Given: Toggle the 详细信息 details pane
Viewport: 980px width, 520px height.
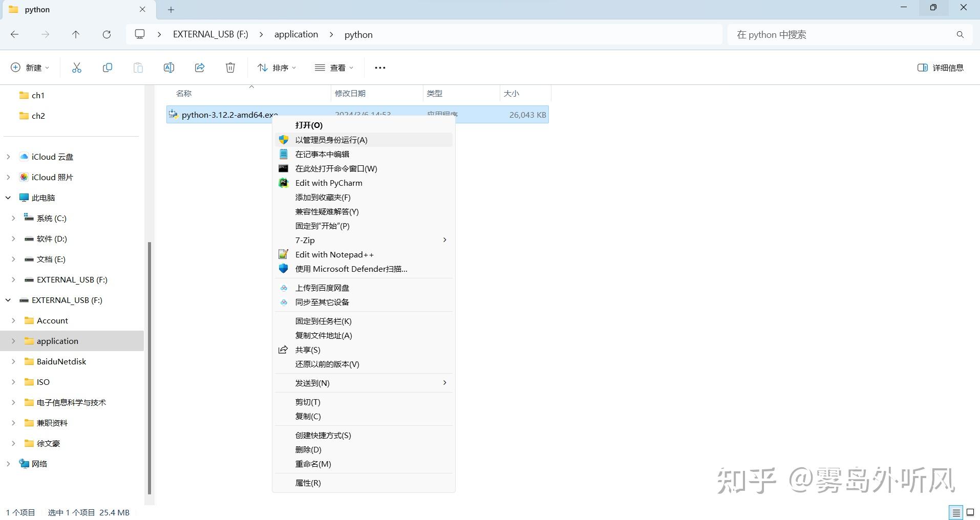Looking at the screenshot, I should (940, 67).
